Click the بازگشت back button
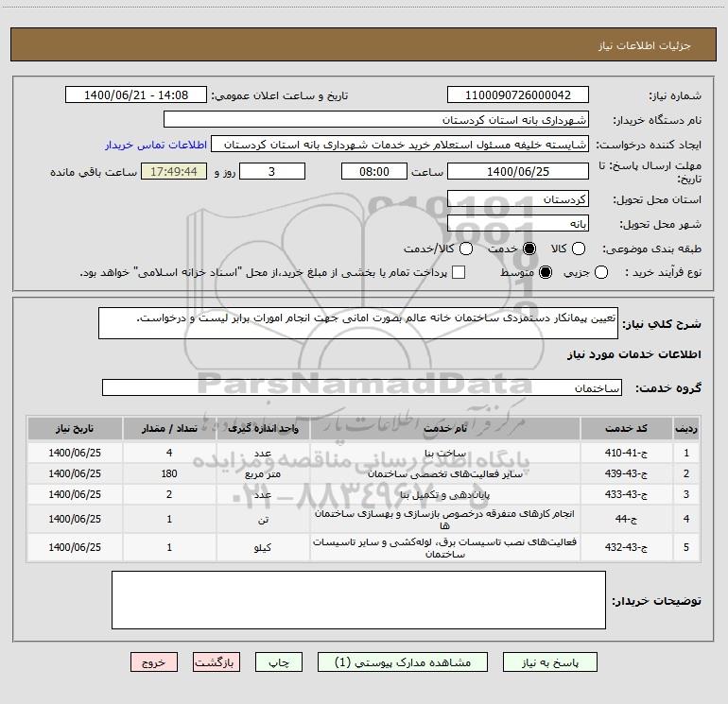 217,662
